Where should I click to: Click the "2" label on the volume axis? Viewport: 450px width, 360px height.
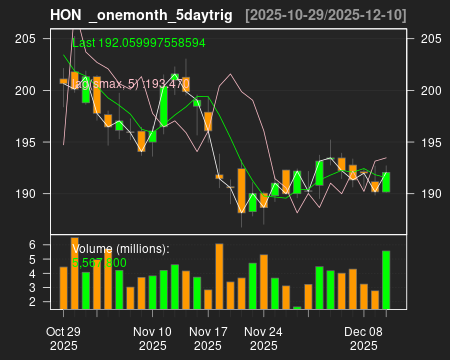pyautogui.click(x=32, y=302)
